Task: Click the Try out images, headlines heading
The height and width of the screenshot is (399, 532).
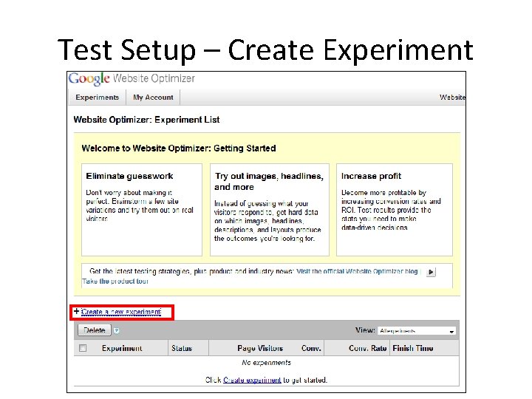Action: 269,182
